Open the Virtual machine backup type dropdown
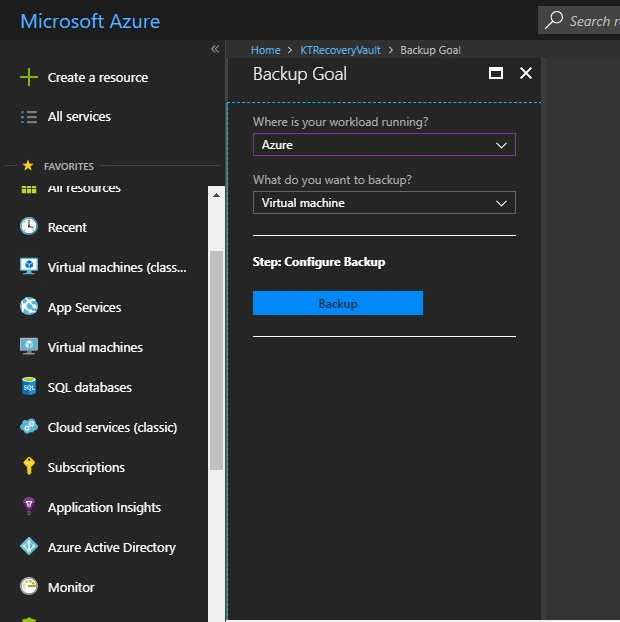 click(x=384, y=203)
